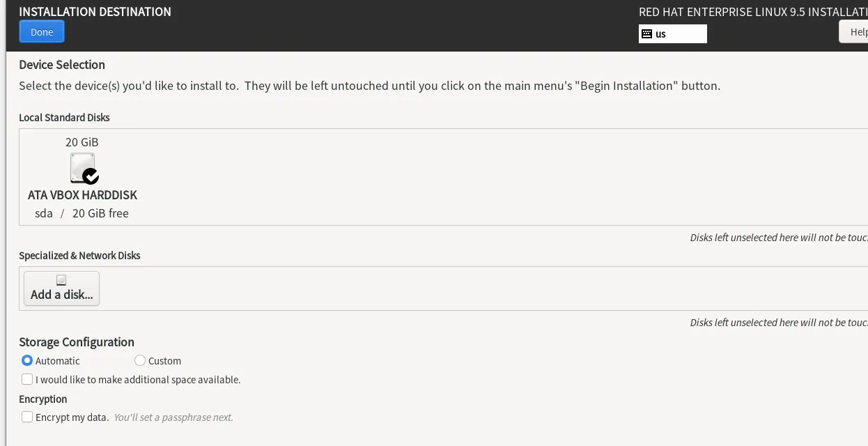Click the 20 GiB capacity label above the disk
Image resolution: width=868 pixels, height=446 pixels.
(82, 142)
